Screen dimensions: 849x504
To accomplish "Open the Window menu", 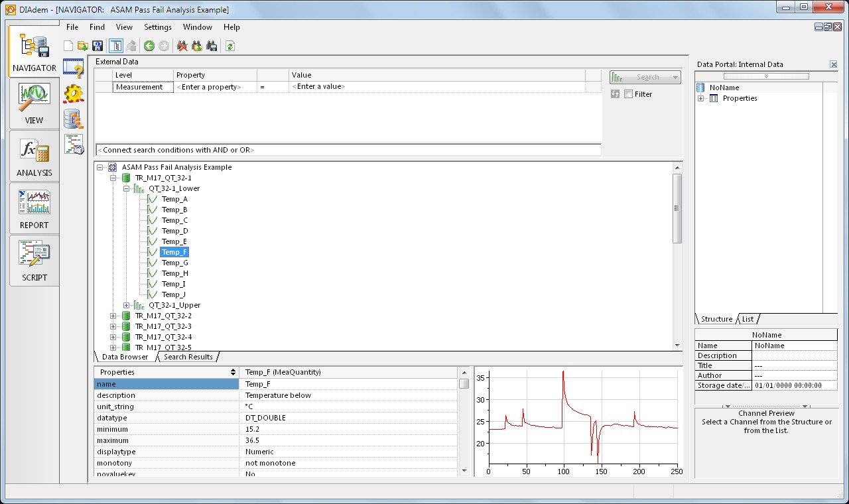I will point(198,27).
